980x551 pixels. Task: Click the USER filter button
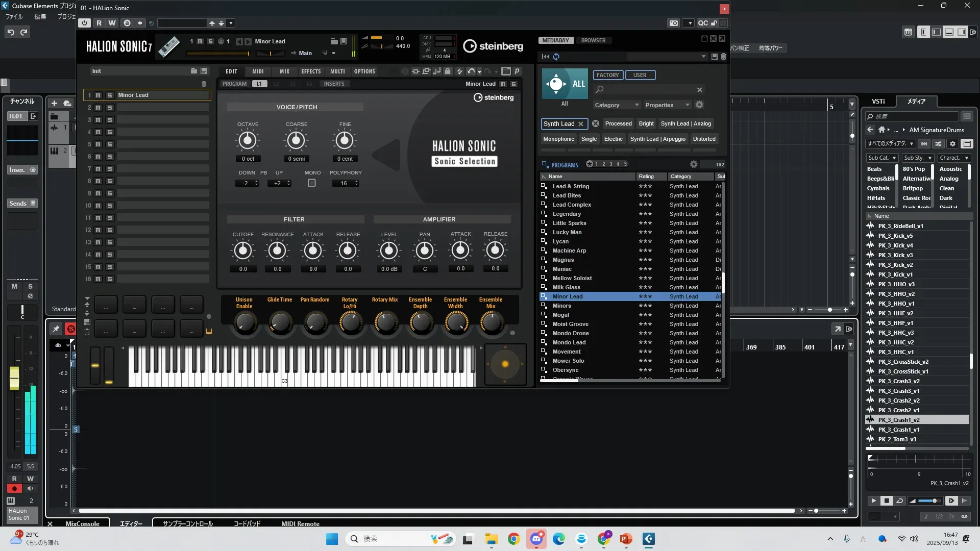click(640, 75)
